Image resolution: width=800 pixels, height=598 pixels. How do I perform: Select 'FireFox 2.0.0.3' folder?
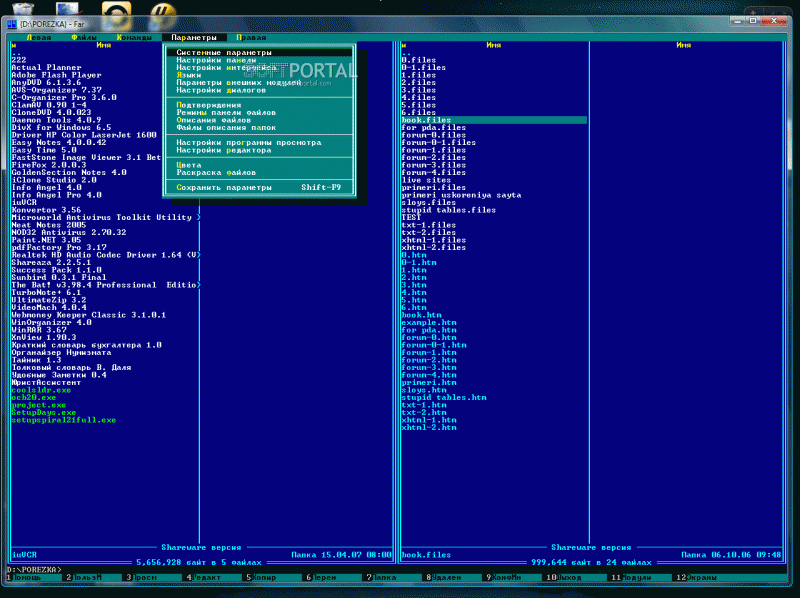[49, 165]
